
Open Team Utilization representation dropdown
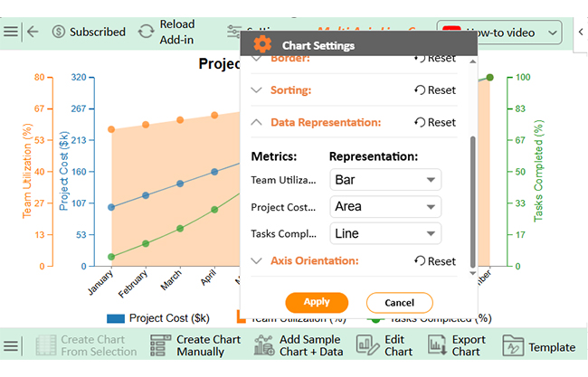pyautogui.click(x=385, y=180)
